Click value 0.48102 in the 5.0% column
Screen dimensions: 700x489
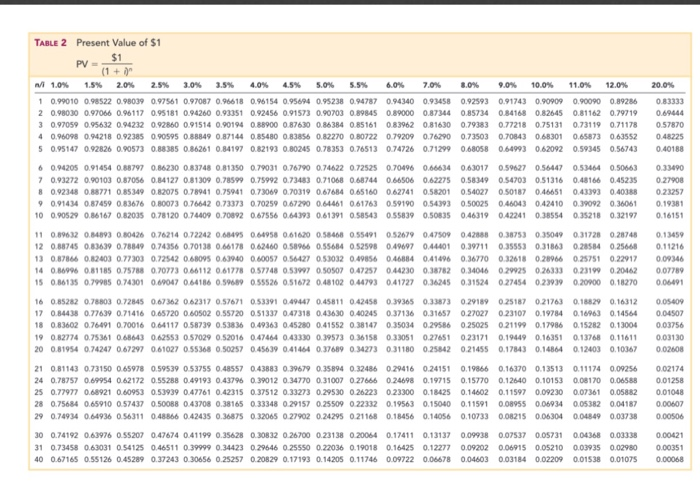pos(330,282)
